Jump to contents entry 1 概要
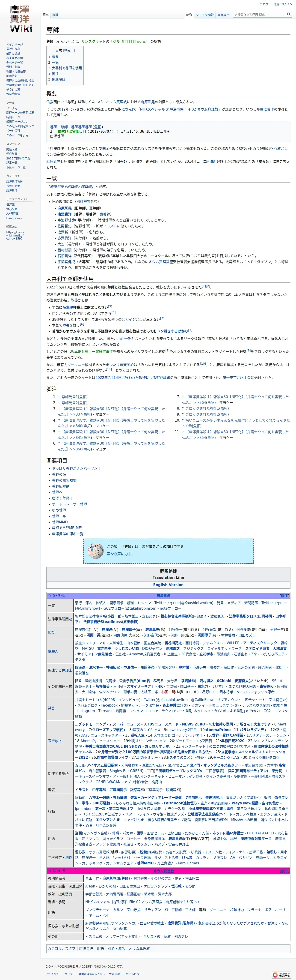The image size is (296, 980). 53,57
